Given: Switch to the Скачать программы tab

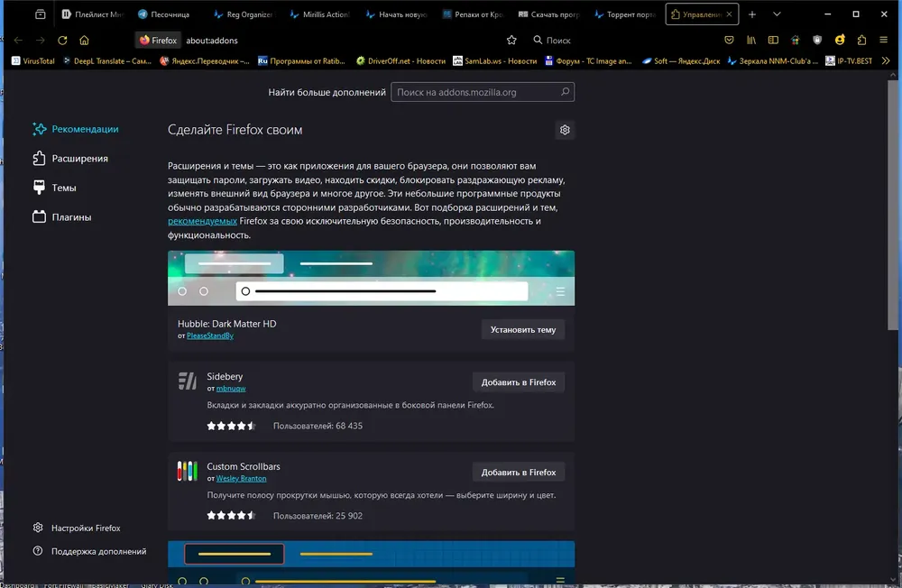Looking at the screenshot, I should coord(548,14).
